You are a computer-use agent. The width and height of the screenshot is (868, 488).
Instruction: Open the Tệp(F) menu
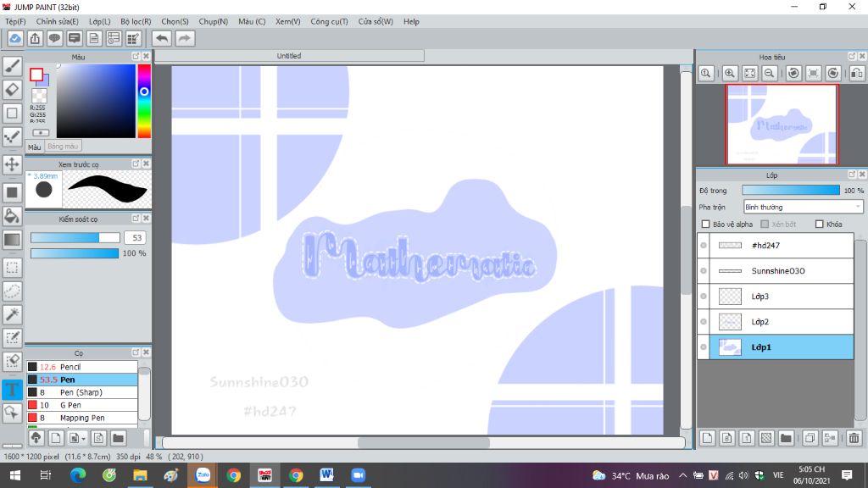15,21
